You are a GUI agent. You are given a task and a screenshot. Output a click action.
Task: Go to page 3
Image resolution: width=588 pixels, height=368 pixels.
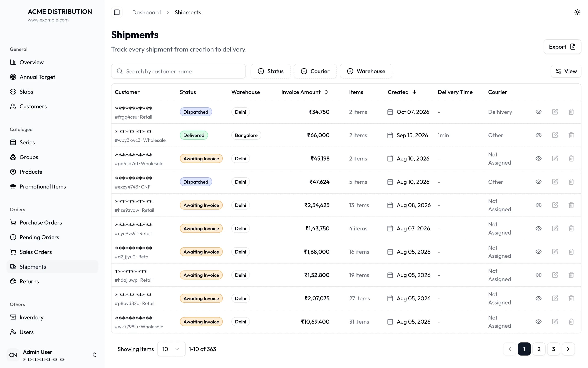pyautogui.click(x=553, y=349)
